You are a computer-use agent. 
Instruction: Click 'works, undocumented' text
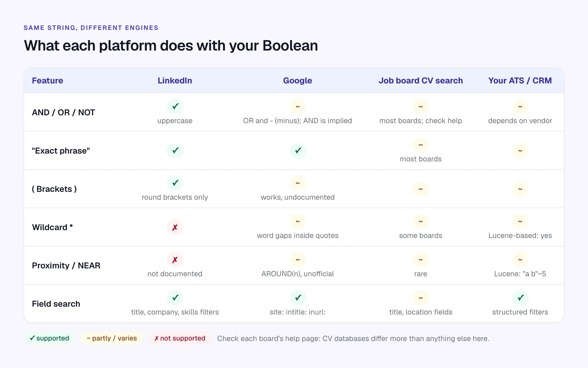(x=298, y=197)
